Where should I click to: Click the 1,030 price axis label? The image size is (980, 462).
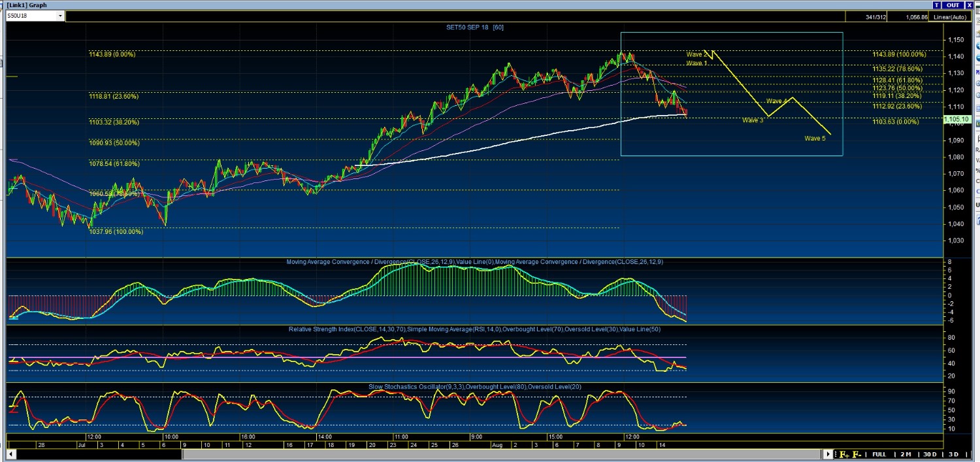[x=956, y=240]
